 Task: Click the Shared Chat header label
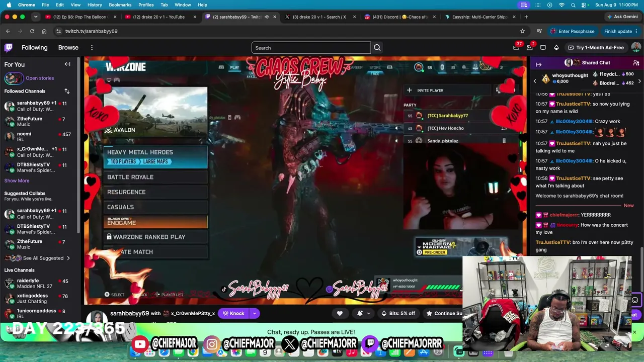pyautogui.click(x=596, y=63)
